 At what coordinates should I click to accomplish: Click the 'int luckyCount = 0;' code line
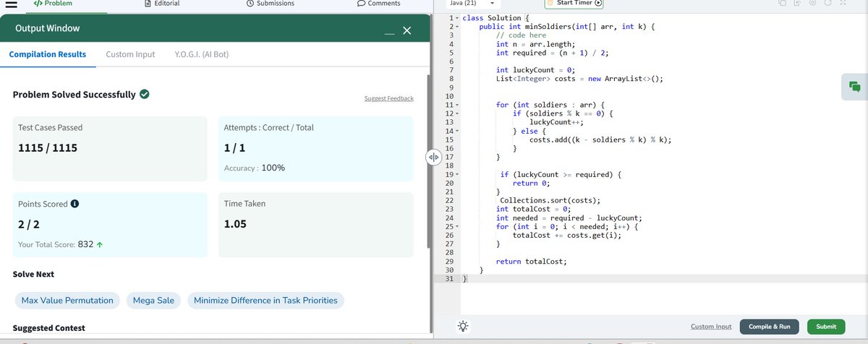535,70
